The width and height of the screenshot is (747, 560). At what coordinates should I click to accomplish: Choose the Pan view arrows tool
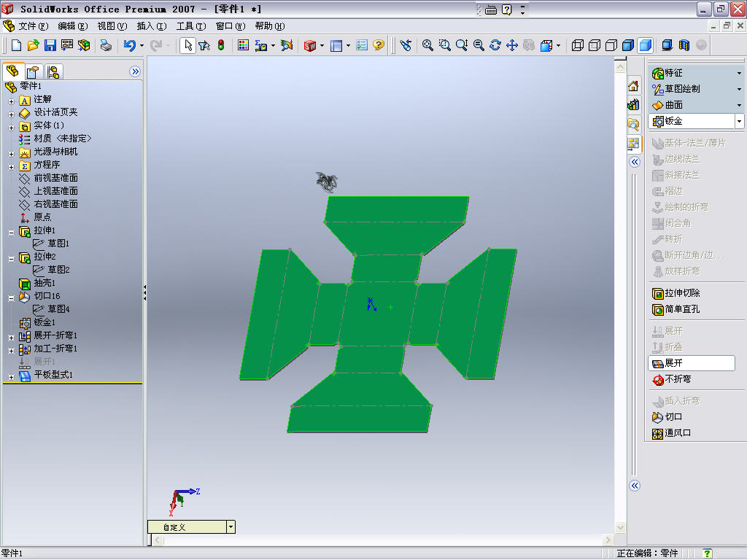point(512,45)
